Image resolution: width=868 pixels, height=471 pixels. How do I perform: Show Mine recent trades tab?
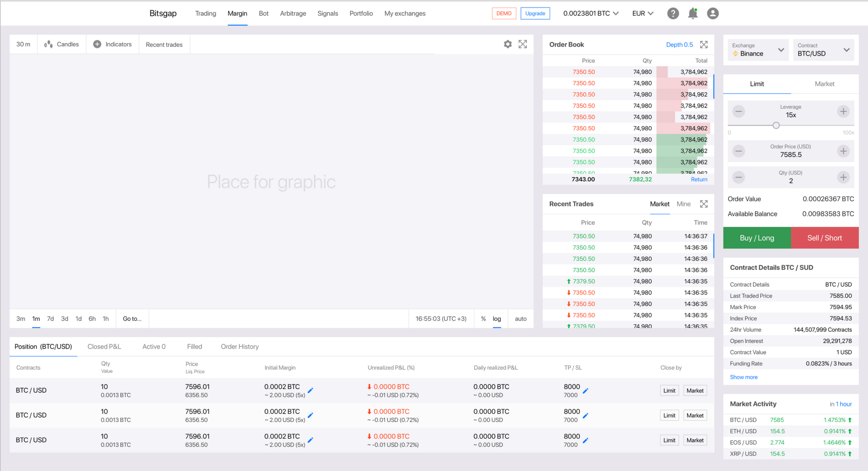pyautogui.click(x=684, y=204)
